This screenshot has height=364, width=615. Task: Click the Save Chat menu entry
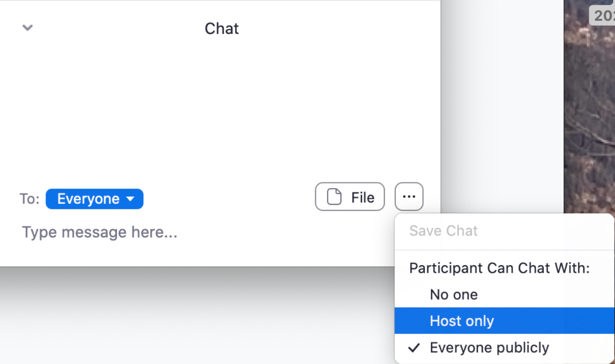pos(443,231)
